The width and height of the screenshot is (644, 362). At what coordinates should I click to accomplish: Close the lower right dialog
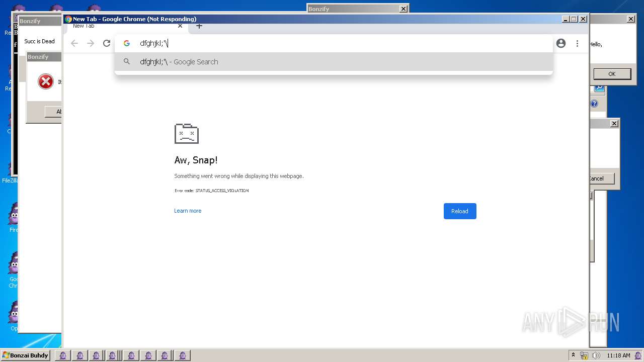614,124
